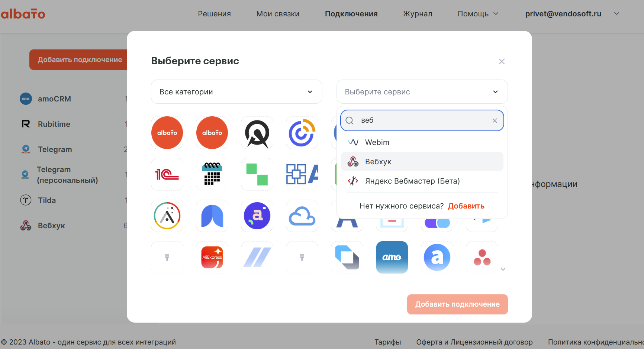
Task: Click the magnifier icon in the search box
Action: tap(350, 120)
